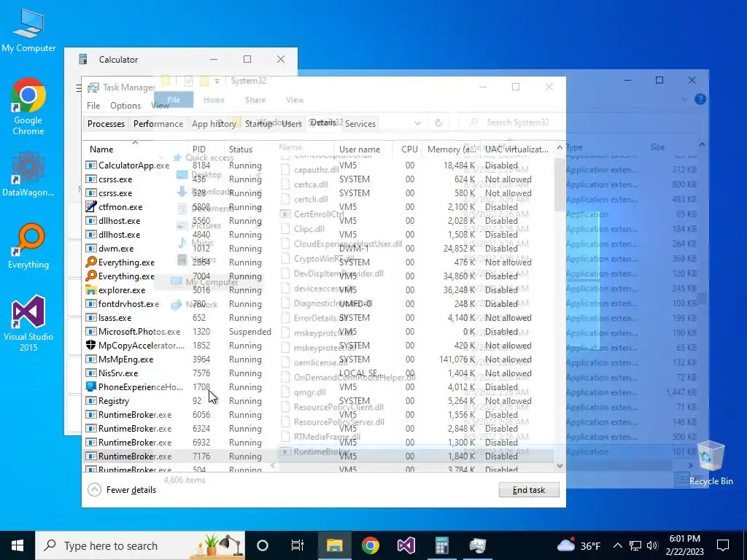Click the help icon in the File Explorer window
Viewport: 747px width, 560px height.
(x=700, y=99)
